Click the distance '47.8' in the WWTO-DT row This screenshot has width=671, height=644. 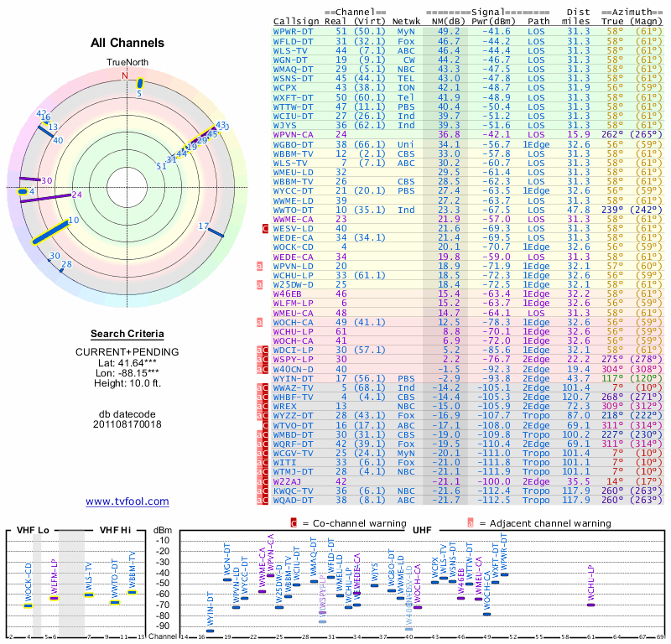[579, 210]
